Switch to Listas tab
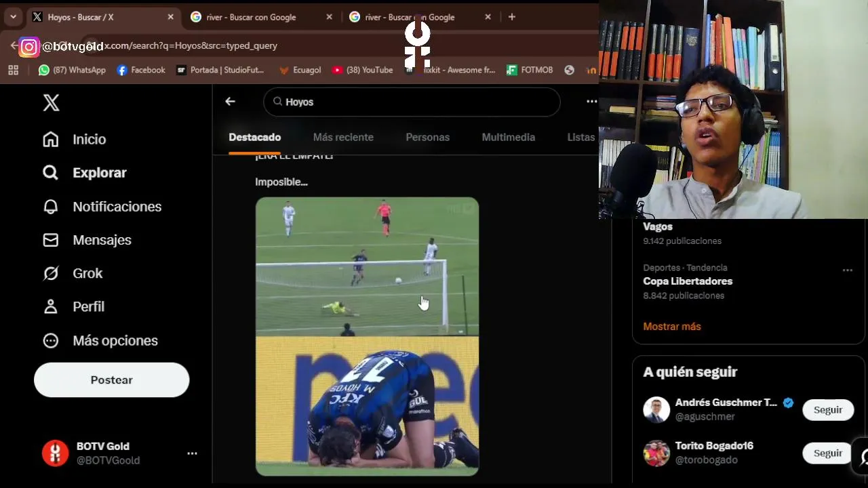868x488 pixels. (x=580, y=137)
